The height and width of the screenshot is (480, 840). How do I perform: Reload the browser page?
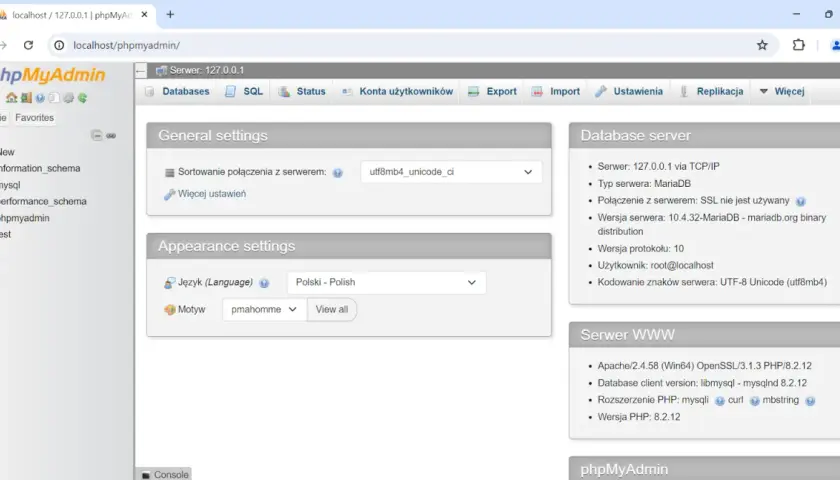[28, 45]
